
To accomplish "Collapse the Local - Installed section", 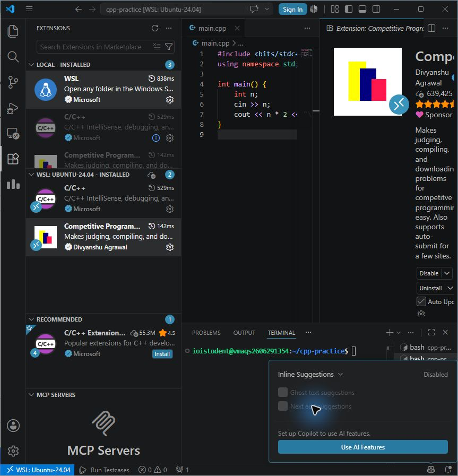I will [31, 65].
